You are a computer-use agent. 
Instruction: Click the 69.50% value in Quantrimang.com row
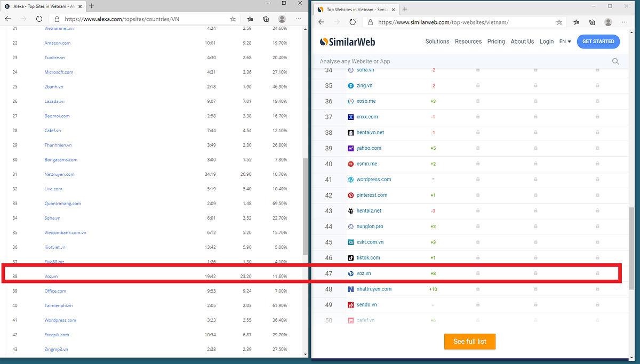[x=279, y=204]
